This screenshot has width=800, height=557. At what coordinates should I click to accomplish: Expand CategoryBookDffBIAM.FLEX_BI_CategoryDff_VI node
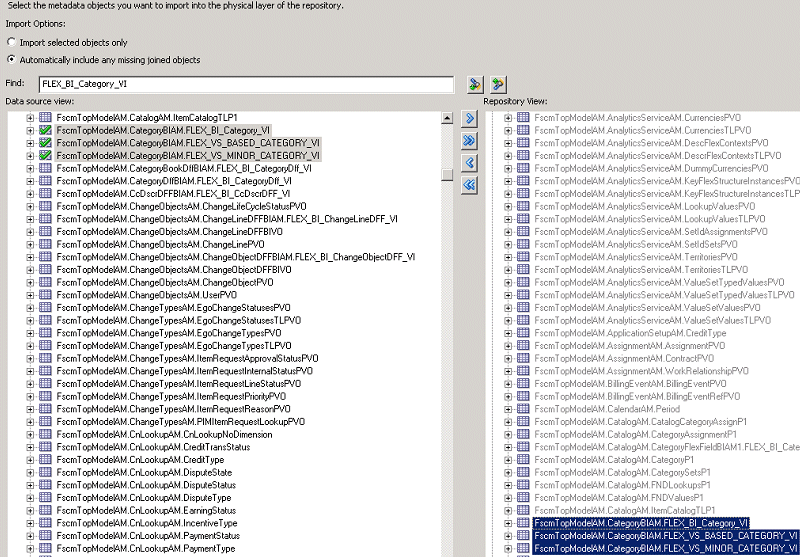coord(30,169)
